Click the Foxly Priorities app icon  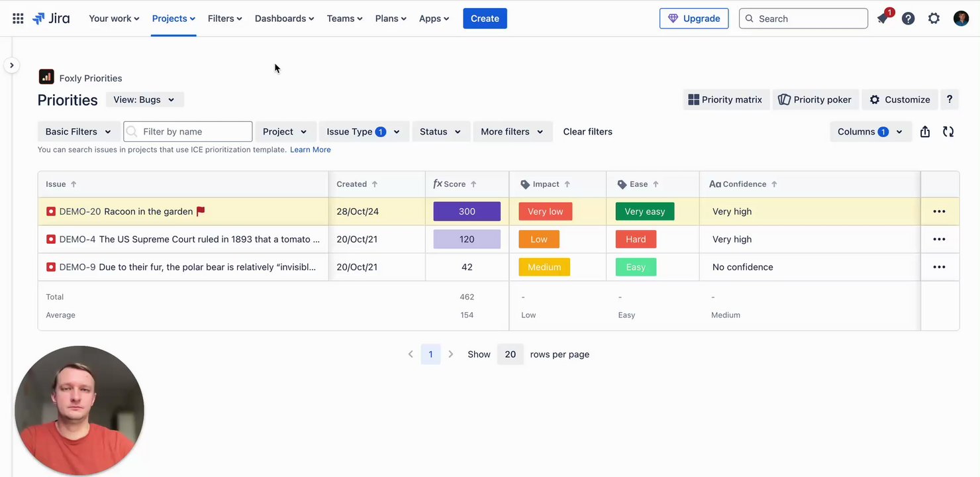pos(46,77)
